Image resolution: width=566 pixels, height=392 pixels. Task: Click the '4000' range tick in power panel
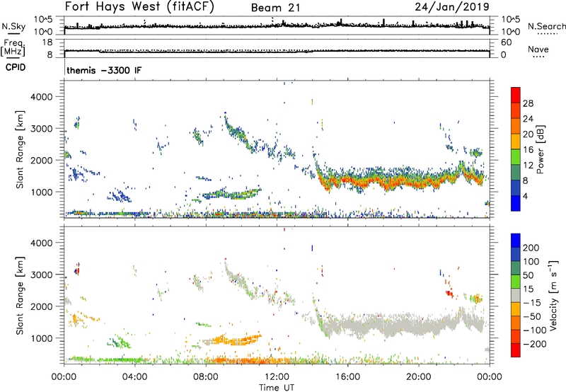41,97
